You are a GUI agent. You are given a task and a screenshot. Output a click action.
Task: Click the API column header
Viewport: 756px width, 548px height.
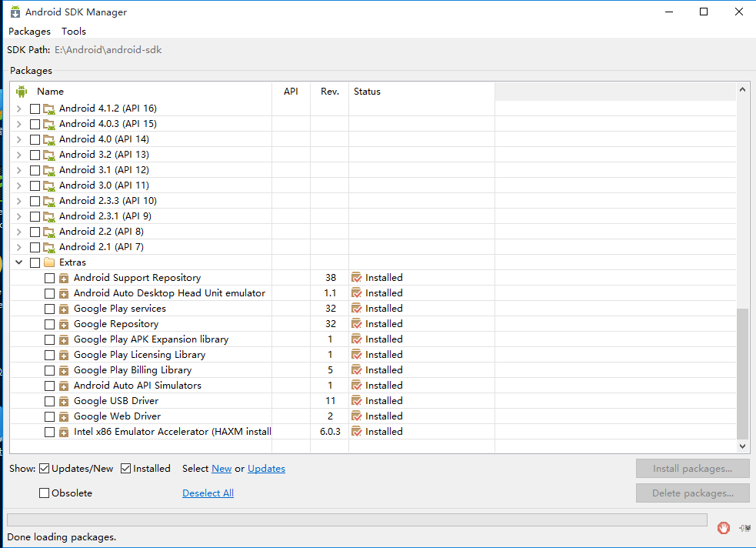point(291,91)
